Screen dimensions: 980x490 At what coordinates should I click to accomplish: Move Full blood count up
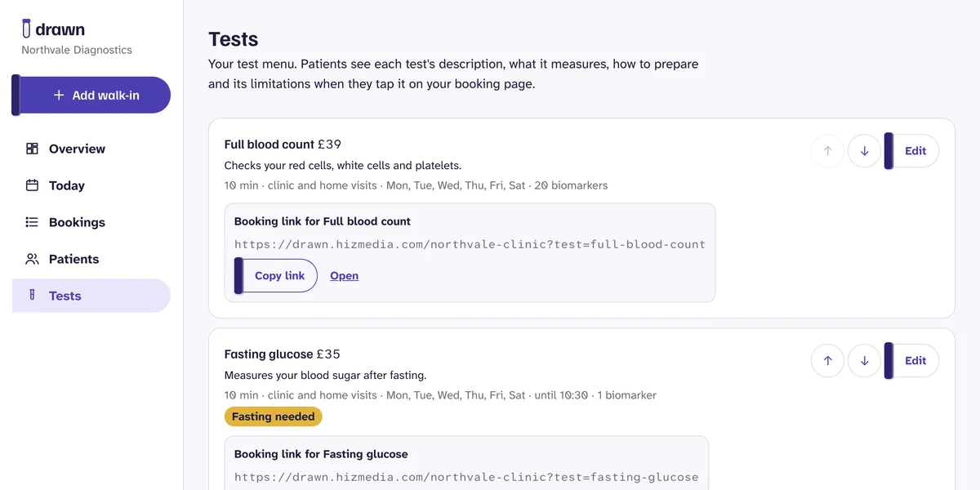[827, 151]
